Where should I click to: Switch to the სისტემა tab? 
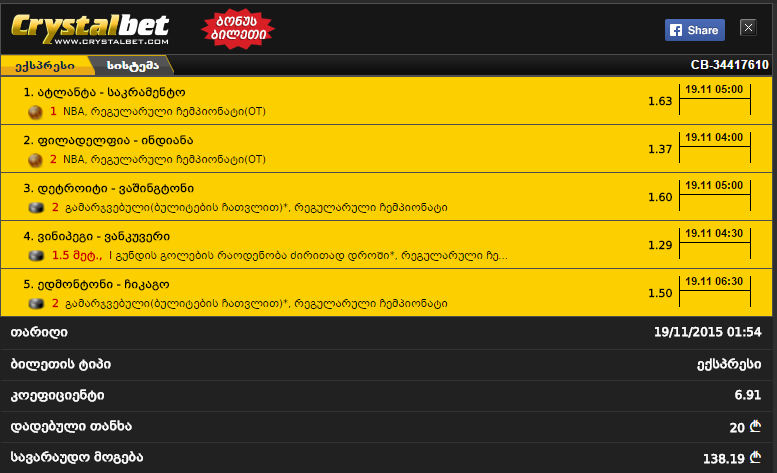tap(133, 66)
